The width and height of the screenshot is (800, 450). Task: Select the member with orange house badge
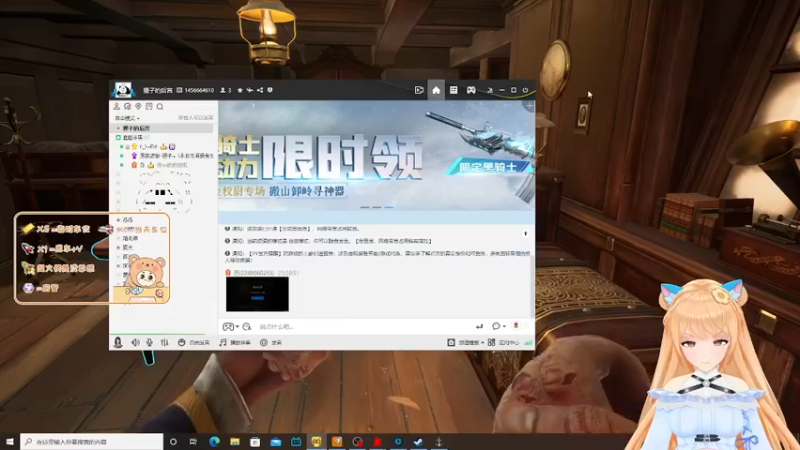click(154, 165)
